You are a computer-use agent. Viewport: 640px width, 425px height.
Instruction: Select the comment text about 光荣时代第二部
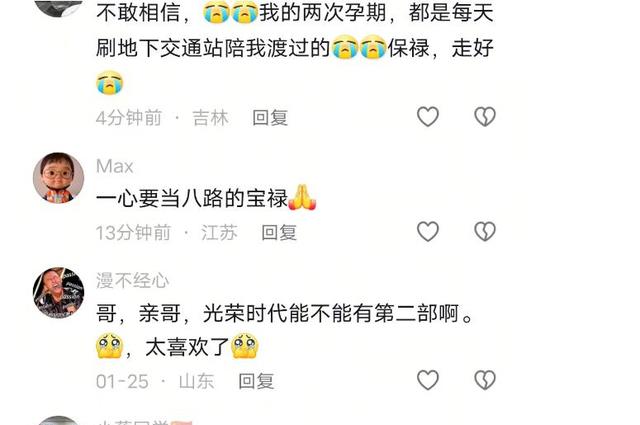[285, 331]
